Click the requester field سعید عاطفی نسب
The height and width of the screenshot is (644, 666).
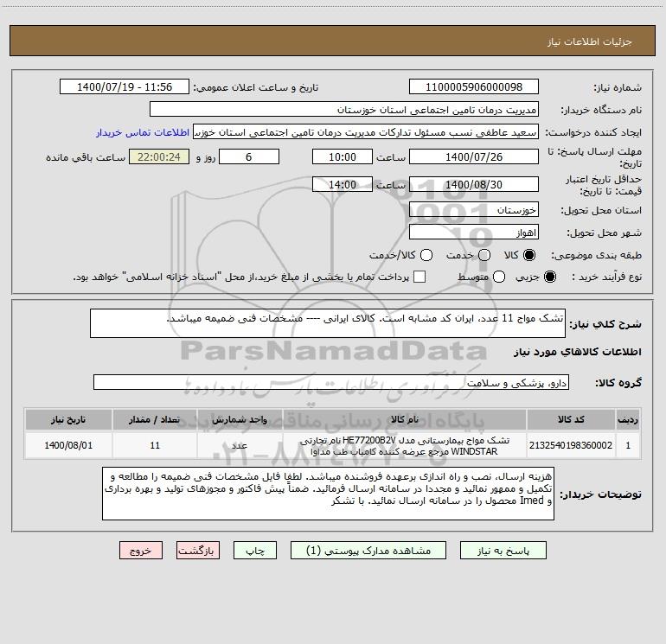(x=366, y=132)
